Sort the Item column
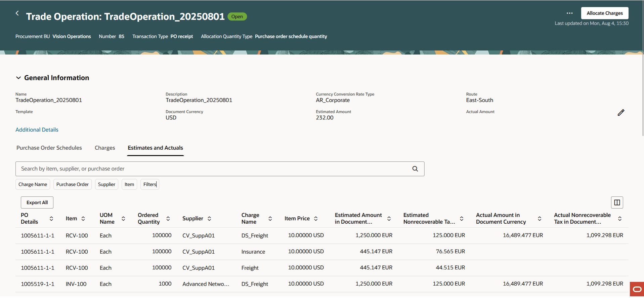This screenshot has width=644, height=298. coord(83,219)
